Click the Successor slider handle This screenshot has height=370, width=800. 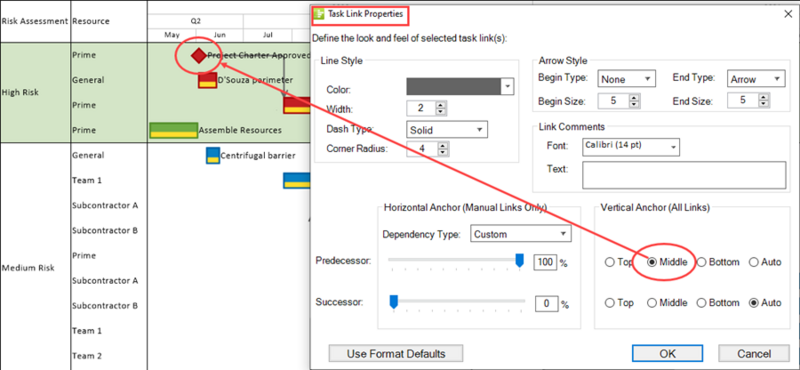click(393, 302)
